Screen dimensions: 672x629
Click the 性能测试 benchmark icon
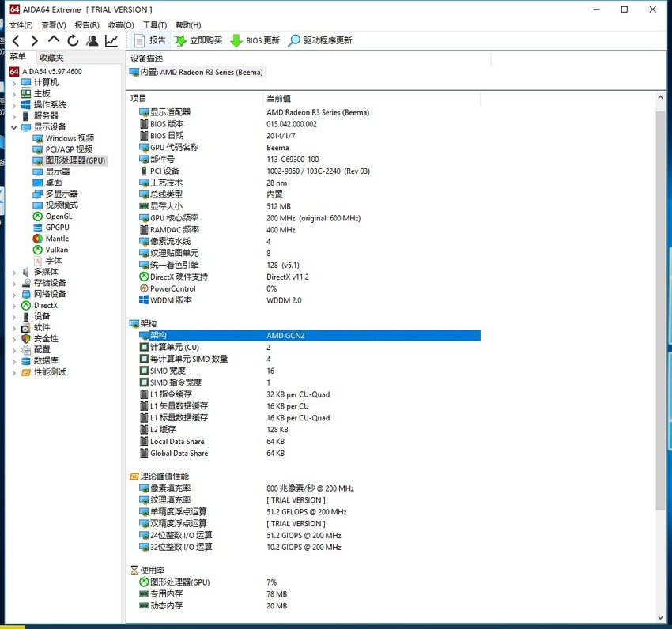[26, 372]
